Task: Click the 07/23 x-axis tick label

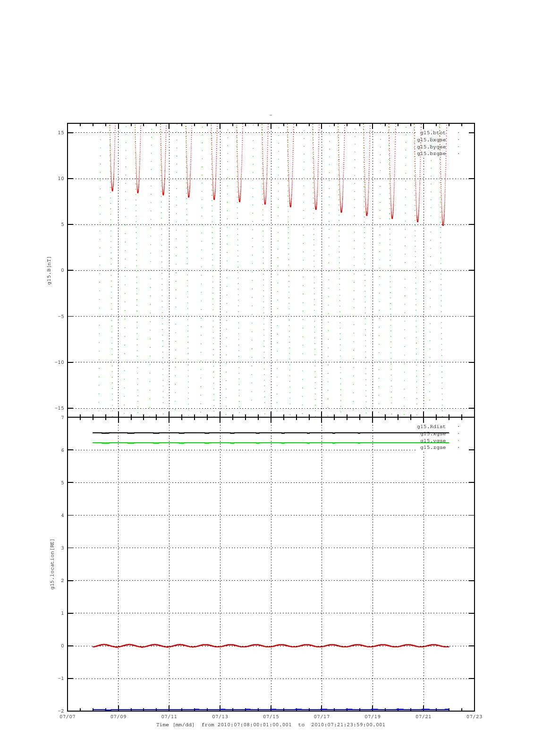Action: tap(475, 717)
